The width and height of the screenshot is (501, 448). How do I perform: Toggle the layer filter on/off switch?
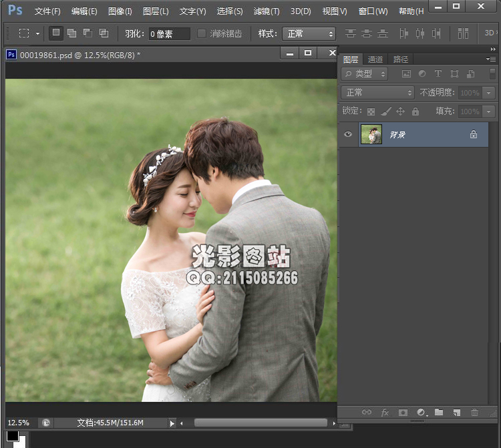pos(490,74)
